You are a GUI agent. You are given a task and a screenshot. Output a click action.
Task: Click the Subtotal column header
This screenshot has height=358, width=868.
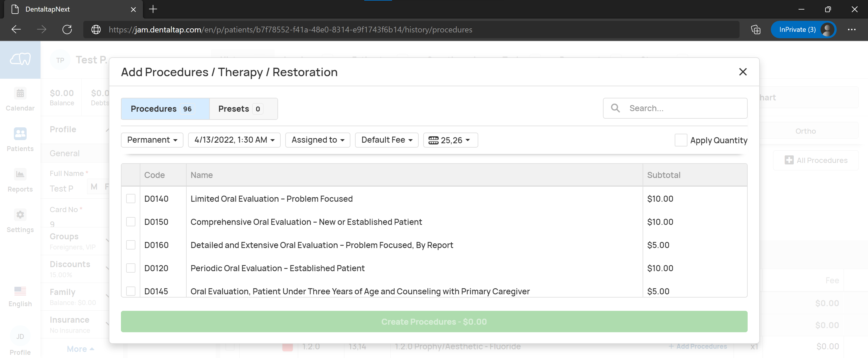pos(695,175)
